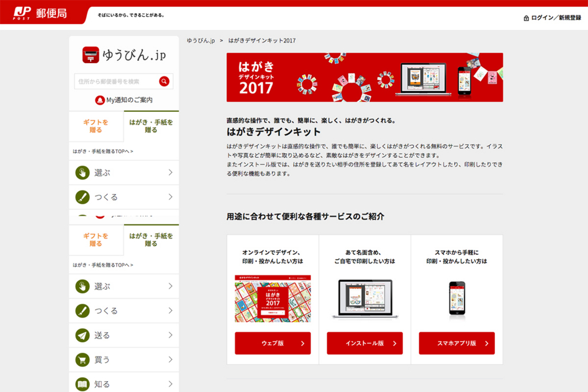Screen dimensions: 588x392
Task: Click the はがきデザインキット 2017 red banner
Action: point(365,77)
